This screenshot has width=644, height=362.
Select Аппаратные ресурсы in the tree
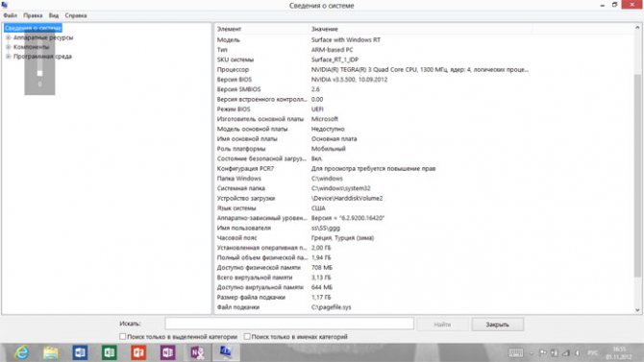point(43,37)
